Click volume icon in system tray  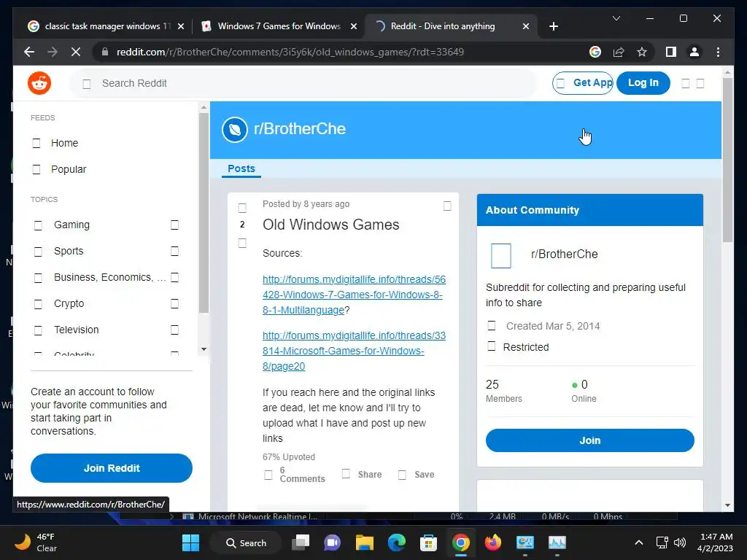pyautogui.click(x=680, y=542)
